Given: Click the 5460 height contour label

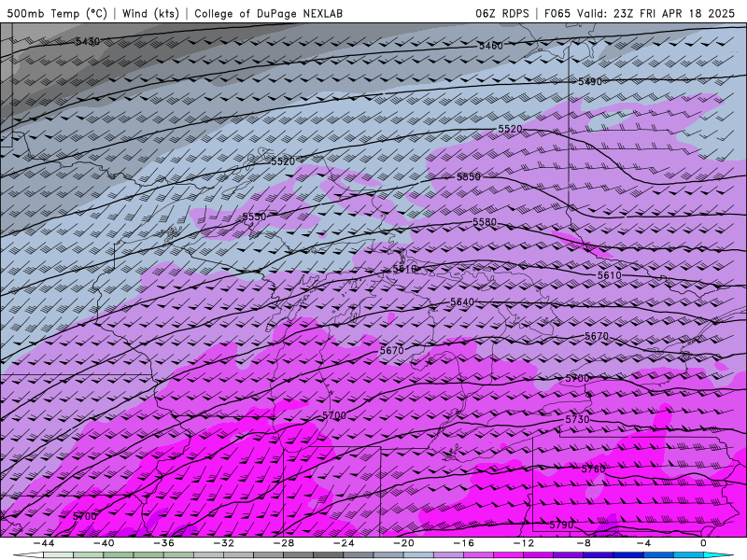Looking at the screenshot, I should [491, 46].
